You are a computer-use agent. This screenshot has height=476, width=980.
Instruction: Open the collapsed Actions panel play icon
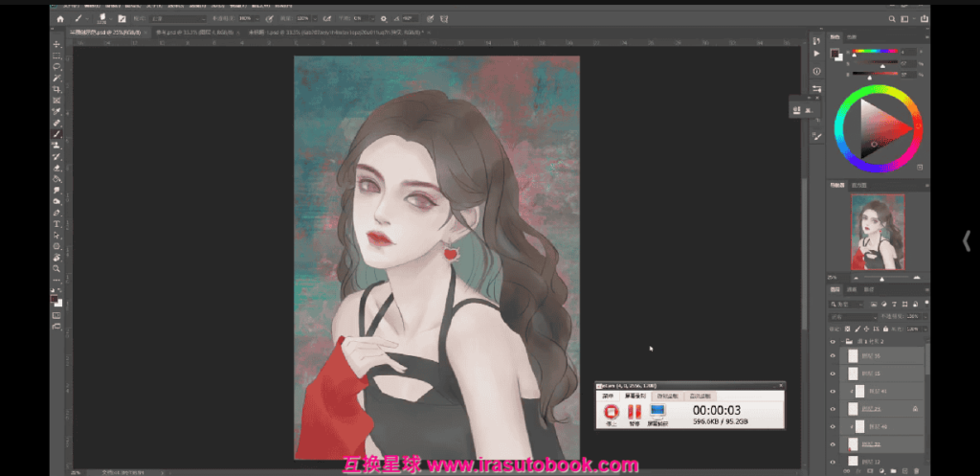point(816,55)
